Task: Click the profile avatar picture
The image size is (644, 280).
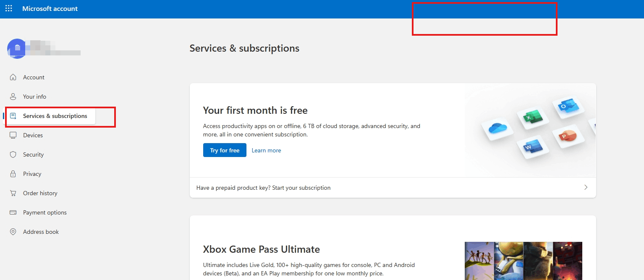Action: tap(17, 48)
